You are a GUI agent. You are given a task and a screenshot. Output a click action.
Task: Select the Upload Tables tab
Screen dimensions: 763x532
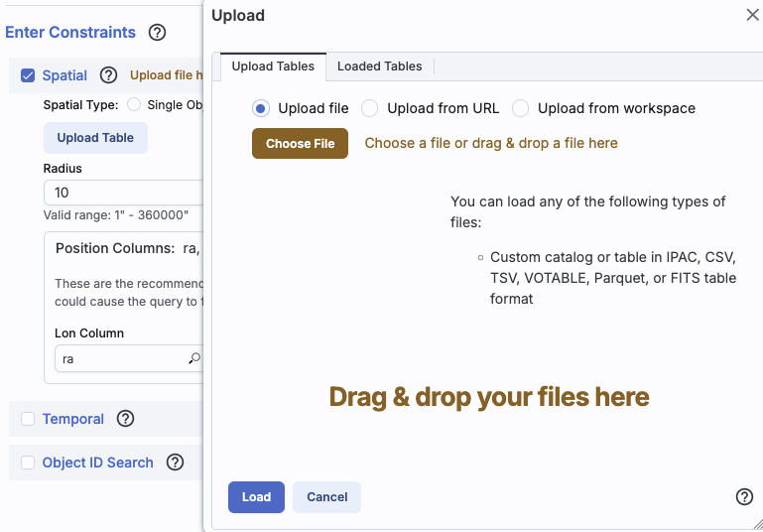tap(273, 66)
